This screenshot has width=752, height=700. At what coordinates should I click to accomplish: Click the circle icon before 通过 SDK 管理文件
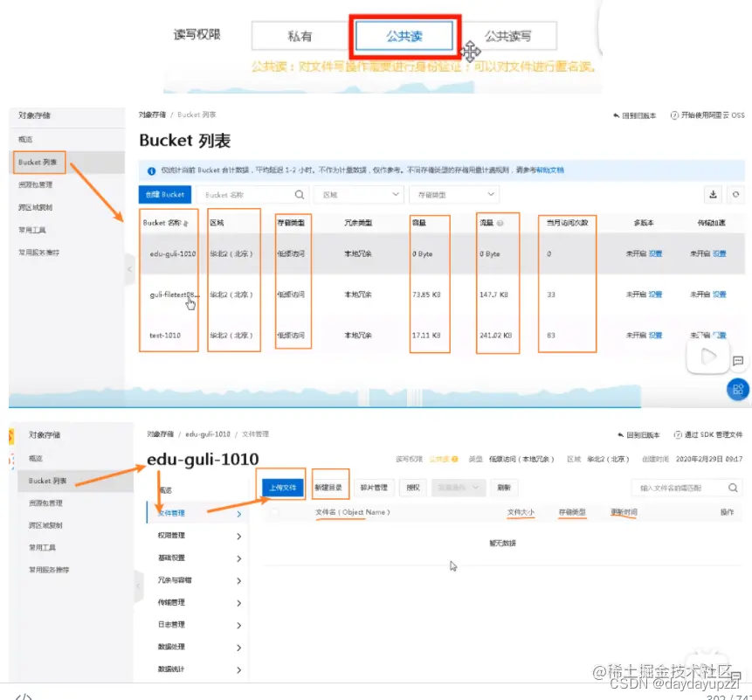(x=678, y=434)
